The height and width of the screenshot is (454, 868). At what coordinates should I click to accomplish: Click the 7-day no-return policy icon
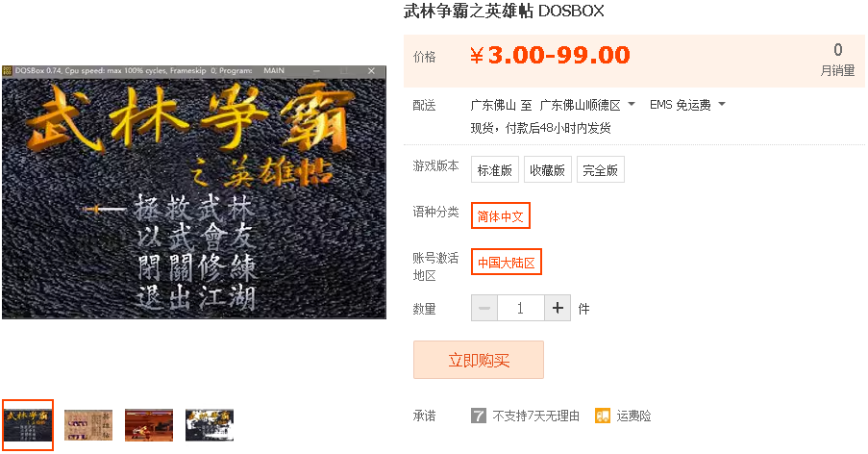[479, 416]
